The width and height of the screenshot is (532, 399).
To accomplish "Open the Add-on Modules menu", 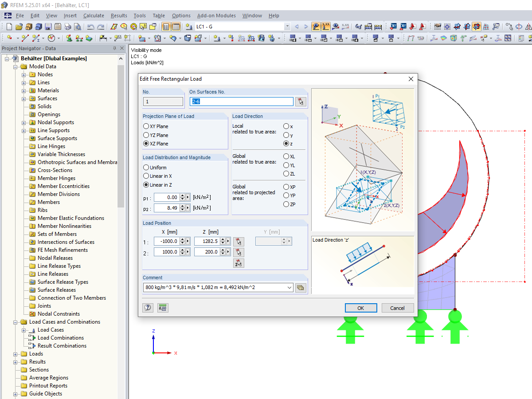I will (217, 16).
